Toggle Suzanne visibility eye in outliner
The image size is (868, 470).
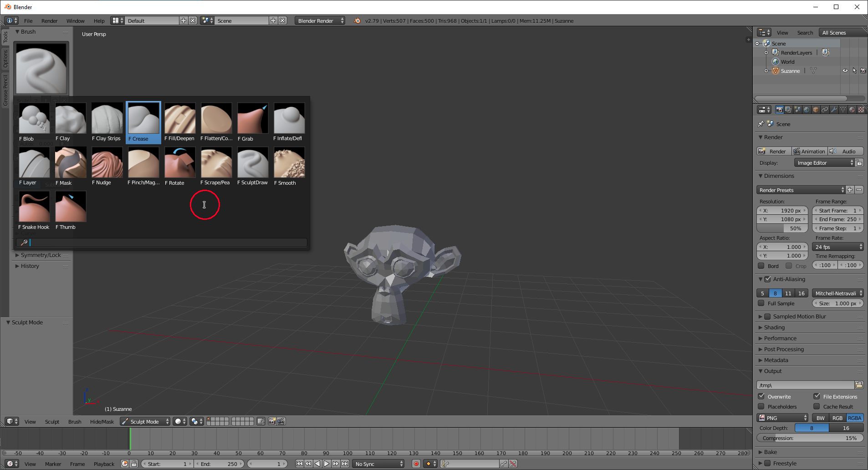(845, 71)
